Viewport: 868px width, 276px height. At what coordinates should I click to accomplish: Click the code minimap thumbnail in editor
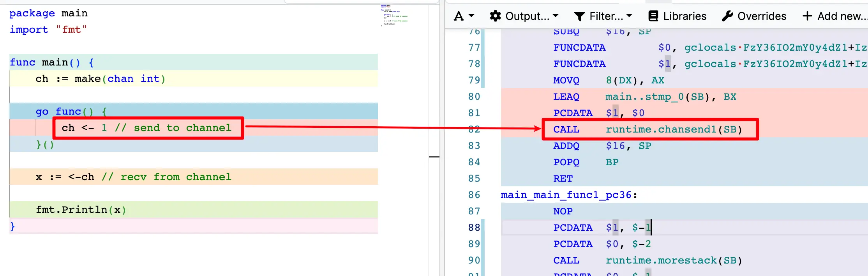pos(394,15)
